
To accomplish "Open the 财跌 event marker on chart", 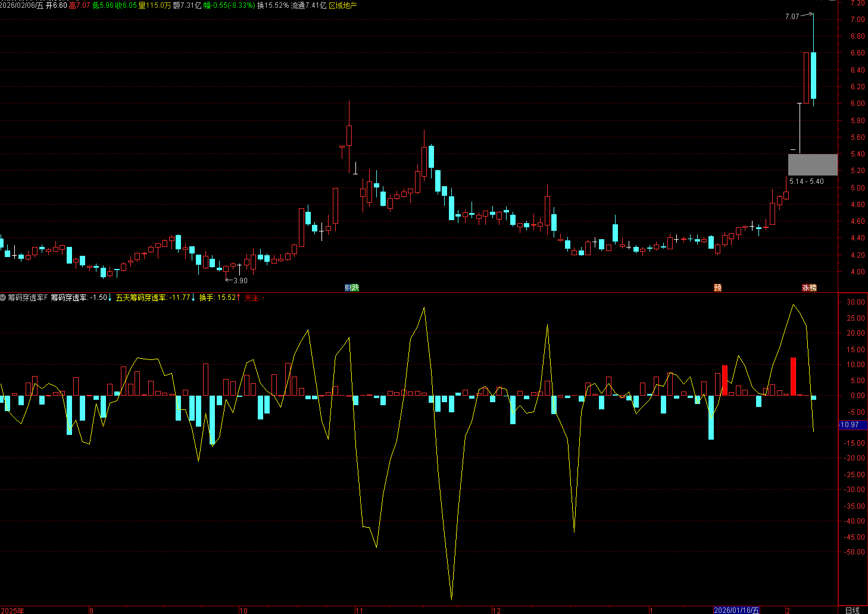I will 352,288.
